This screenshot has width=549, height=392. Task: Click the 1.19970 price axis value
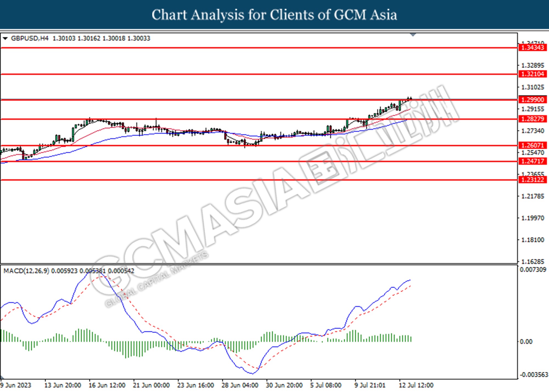point(533,218)
